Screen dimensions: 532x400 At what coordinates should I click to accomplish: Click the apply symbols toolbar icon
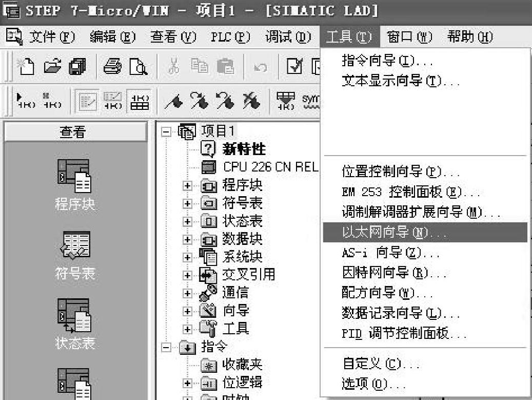(x=286, y=101)
